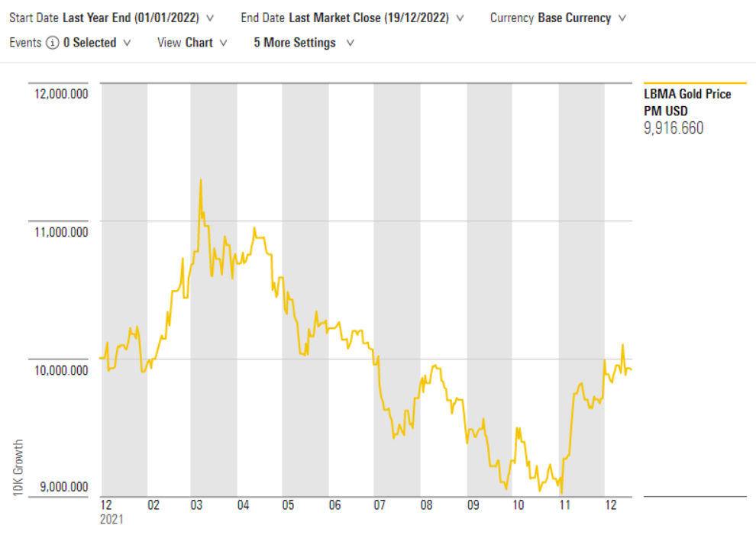Click the March peak on the gold line
Image resolution: width=756 pixels, height=535 pixels.
(x=200, y=180)
